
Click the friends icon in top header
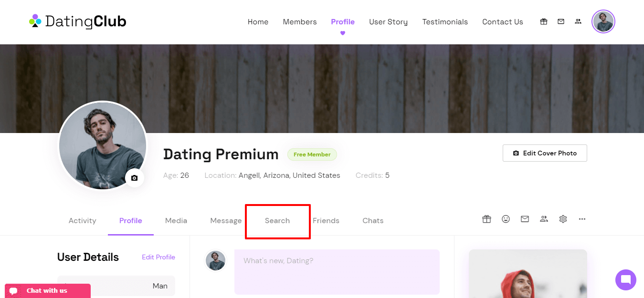pyautogui.click(x=578, y=21)
